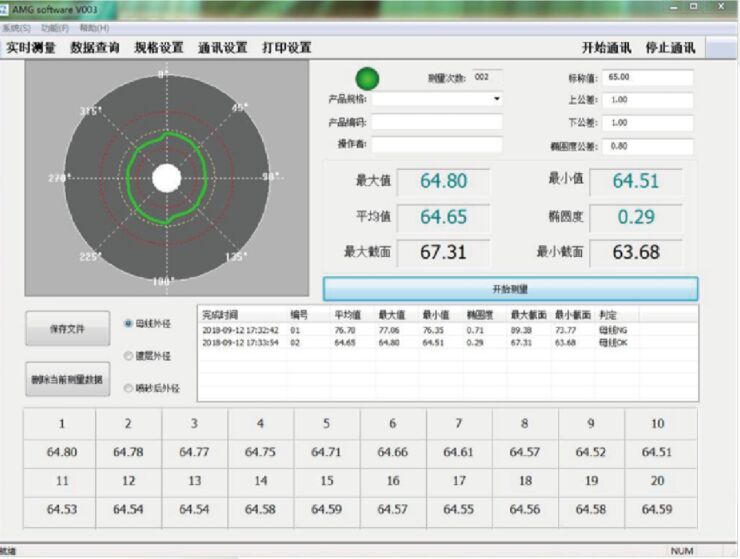Click the 保存文件 button
740x559 pixels.
68,329
